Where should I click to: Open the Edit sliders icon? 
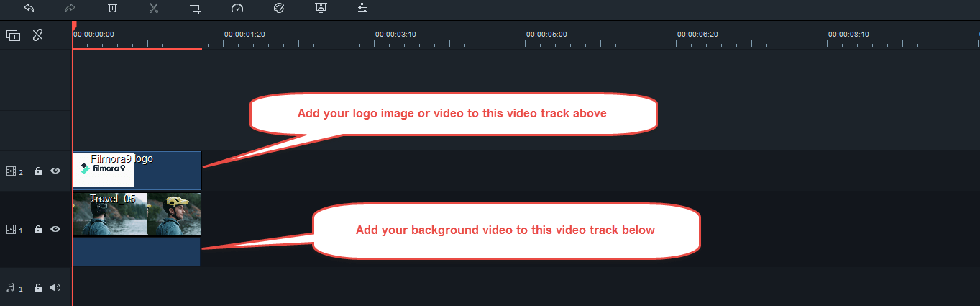(362, 8)
